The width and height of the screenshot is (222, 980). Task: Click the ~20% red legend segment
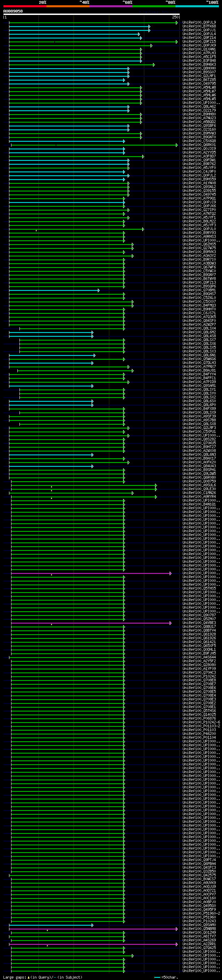[25, 6]
